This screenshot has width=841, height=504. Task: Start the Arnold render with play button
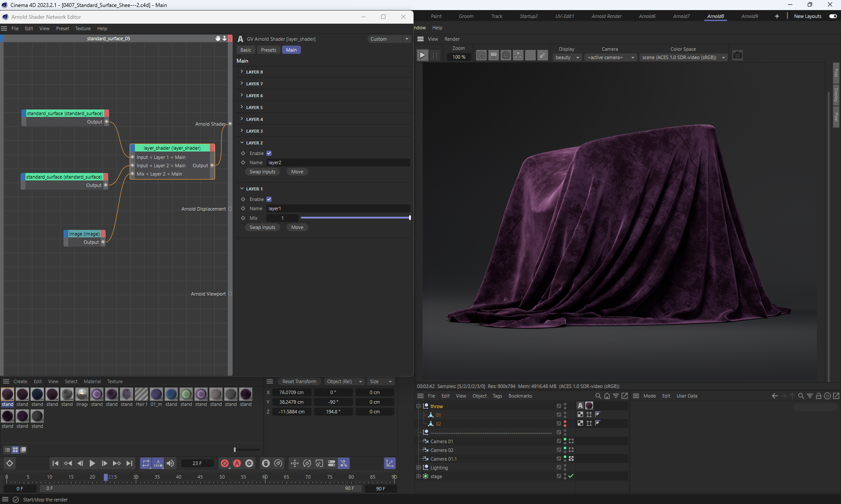coord(422,56)
